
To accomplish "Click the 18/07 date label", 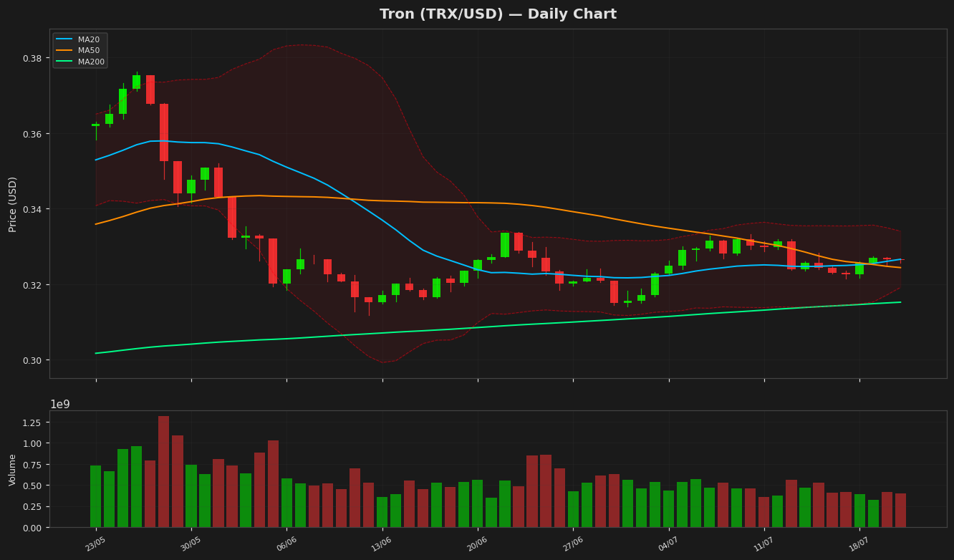I will (859, 544).
